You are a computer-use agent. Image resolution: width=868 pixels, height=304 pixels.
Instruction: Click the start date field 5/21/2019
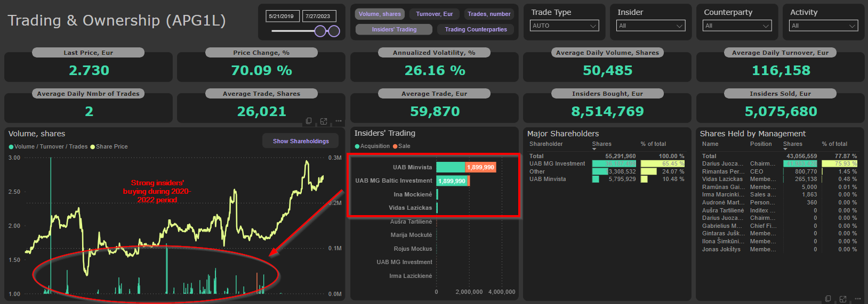[282, 16]
